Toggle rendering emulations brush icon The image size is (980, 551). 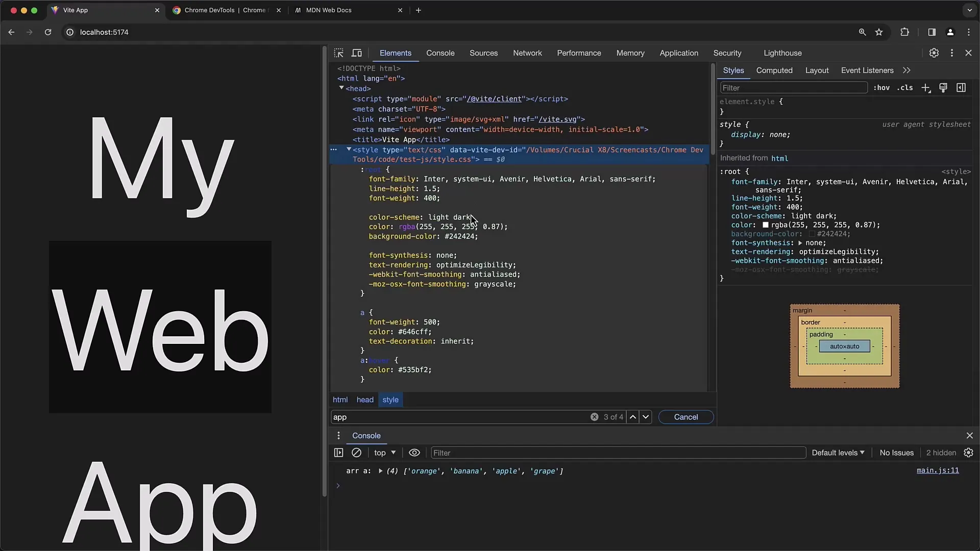pos(943,88)
